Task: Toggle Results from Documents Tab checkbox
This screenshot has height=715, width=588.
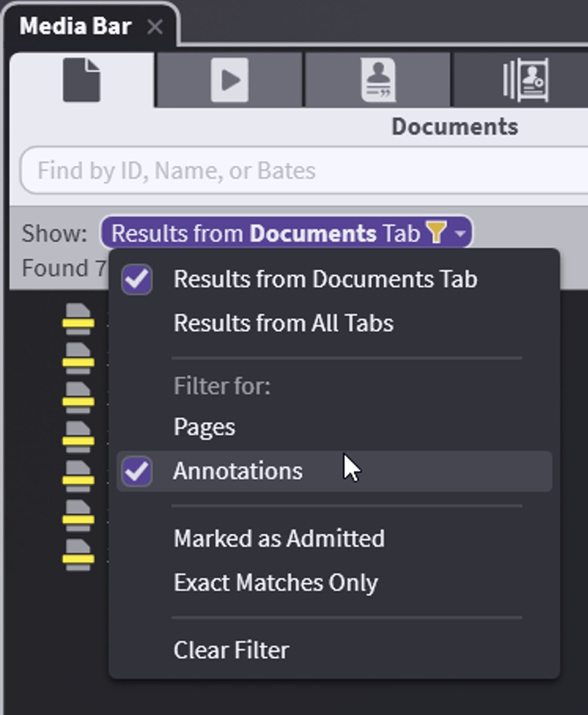Action: point(137,279)
